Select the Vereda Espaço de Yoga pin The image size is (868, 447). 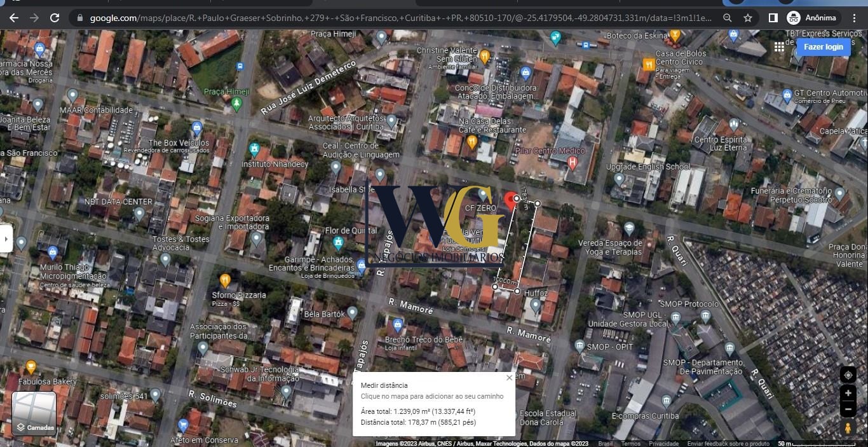[x=629, y=228]
